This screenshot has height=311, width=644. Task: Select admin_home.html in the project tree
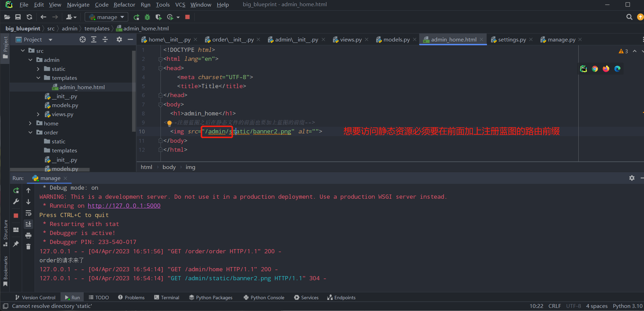coord(82,87)
